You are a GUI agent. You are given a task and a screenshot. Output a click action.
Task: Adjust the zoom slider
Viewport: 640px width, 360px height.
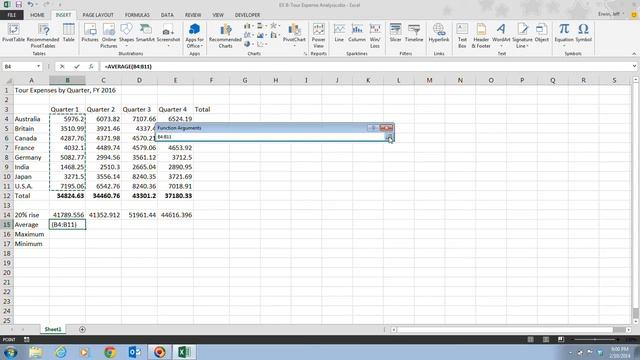[x=595, y=339]
